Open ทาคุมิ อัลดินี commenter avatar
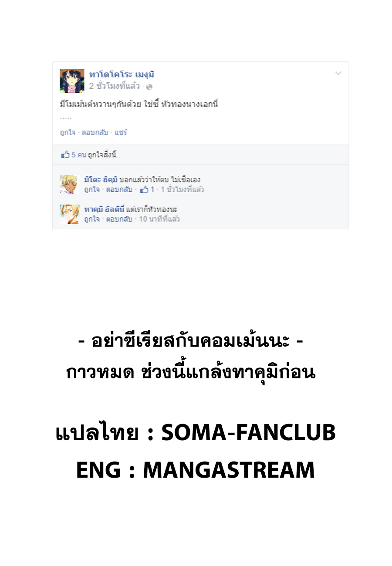This screenshot has width=392, height=566. click(70, 214)
